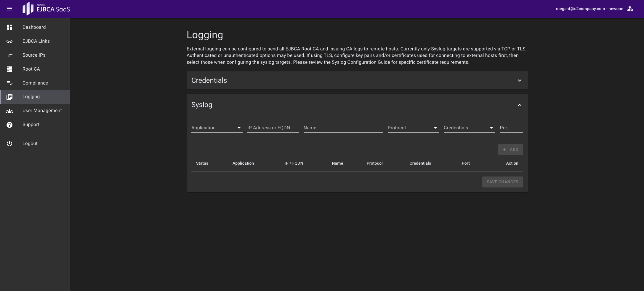The height and width of the screenshot is (291, 644).
Task: Collapse the Syslog panel chevron
Action: [519, 105]
